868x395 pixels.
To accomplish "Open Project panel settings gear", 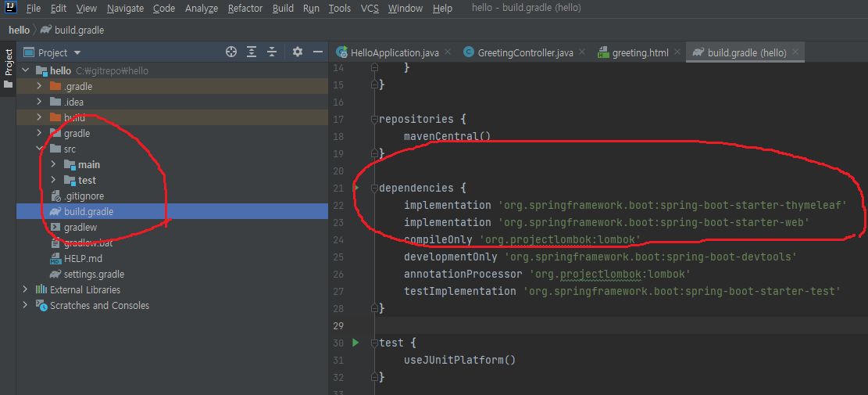I will 298,52.
